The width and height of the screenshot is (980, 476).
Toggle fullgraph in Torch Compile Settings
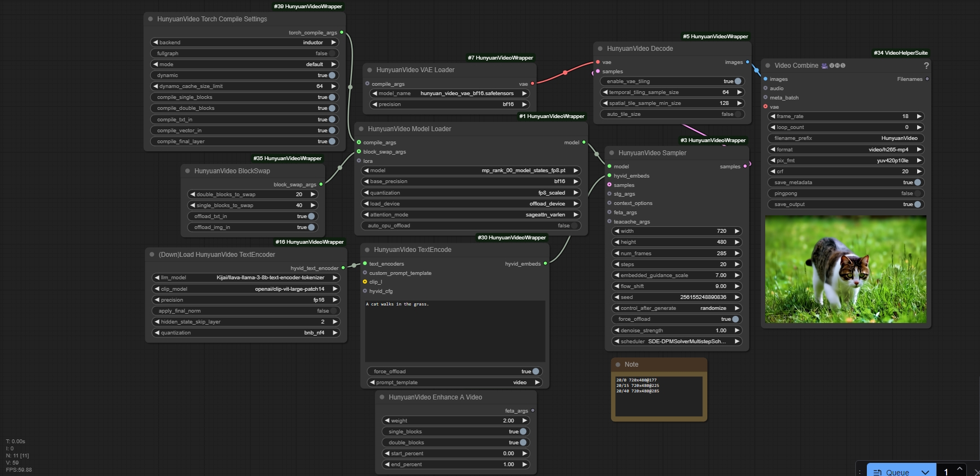(x=331, y=54)
